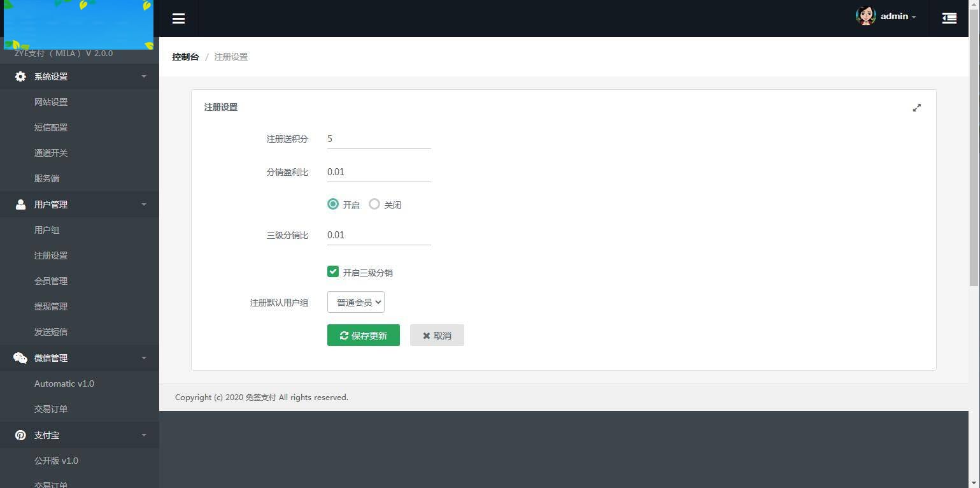Click the user icon beside 用户管理

coord(20,205)
